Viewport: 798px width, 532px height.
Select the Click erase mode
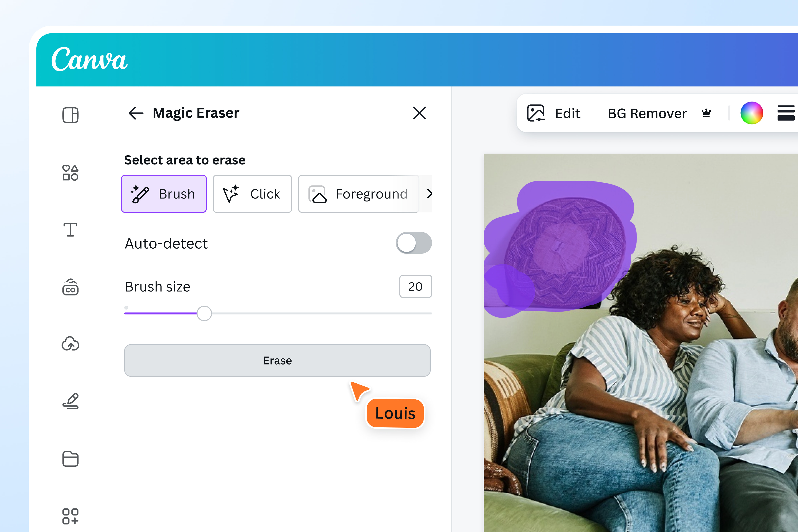click(x=252, y=194)
